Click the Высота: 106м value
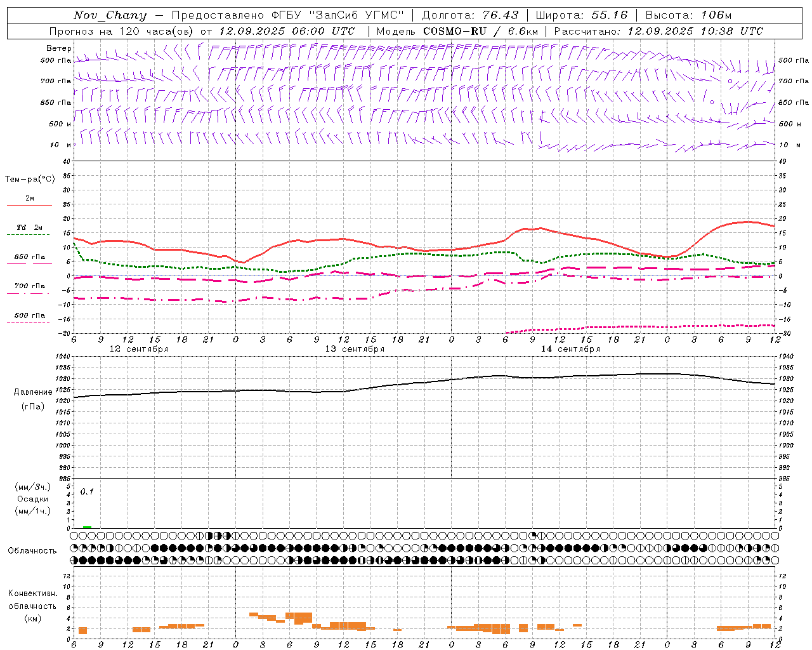This screenshot has height=650, width=812. 688,15
